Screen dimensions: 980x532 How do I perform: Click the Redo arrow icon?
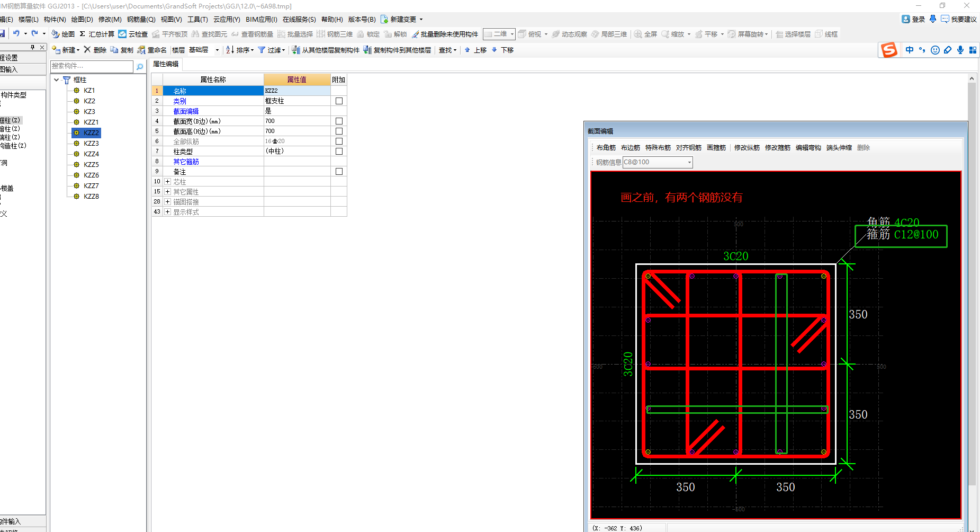[x=35, y=33]
